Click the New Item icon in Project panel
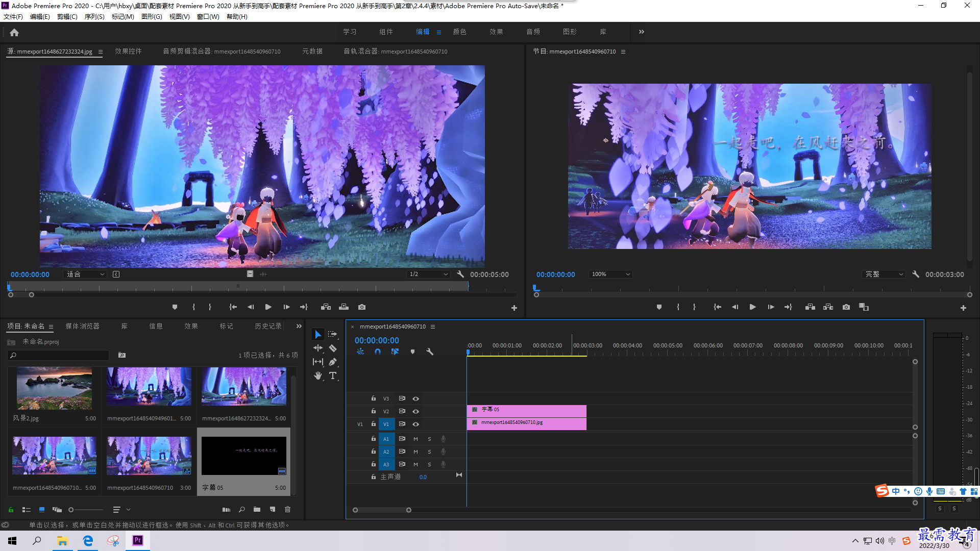This screenshot has height=551, width=980. point(273,509)
